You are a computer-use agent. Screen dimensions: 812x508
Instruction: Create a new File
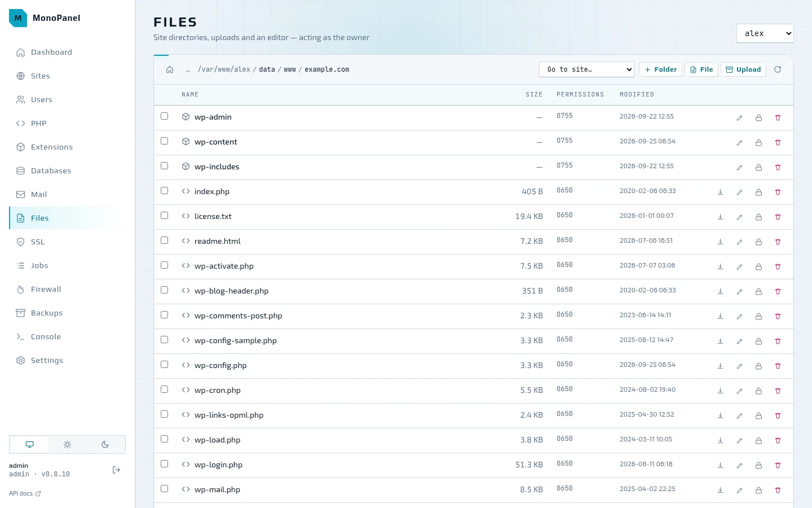[x=701, y=69]
